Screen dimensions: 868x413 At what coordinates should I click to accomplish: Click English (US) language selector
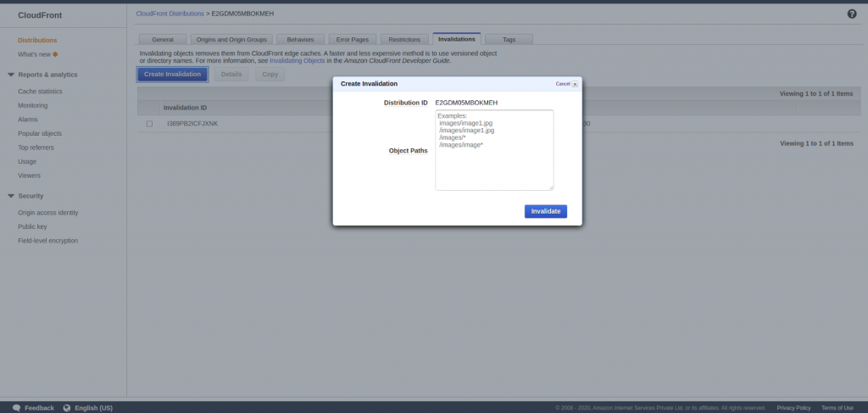93,408
